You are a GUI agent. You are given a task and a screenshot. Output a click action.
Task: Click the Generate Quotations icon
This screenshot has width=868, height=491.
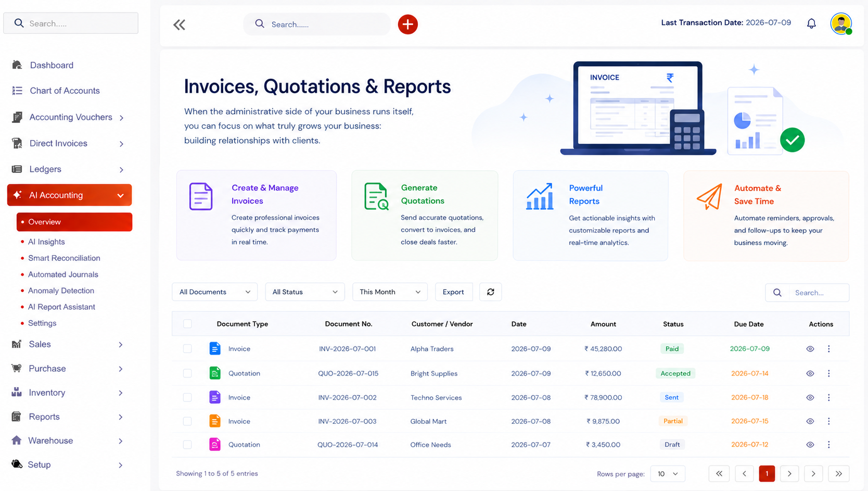pyautogui.click(x=376, y=196)
